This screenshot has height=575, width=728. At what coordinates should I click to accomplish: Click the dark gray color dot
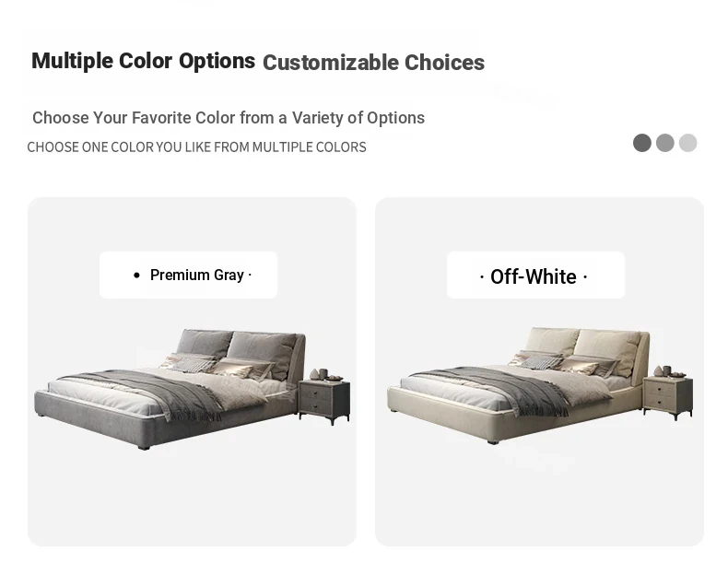point(642,143)
